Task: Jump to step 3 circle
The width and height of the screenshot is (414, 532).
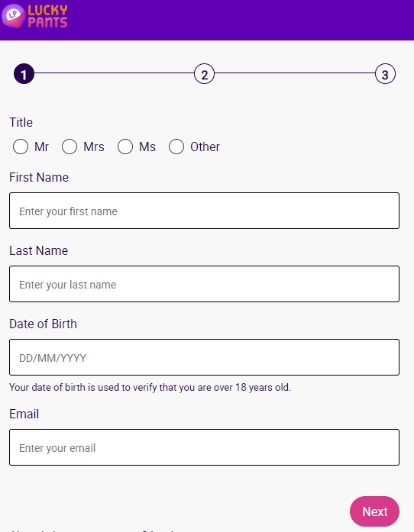Action: (x=385, y=74)
